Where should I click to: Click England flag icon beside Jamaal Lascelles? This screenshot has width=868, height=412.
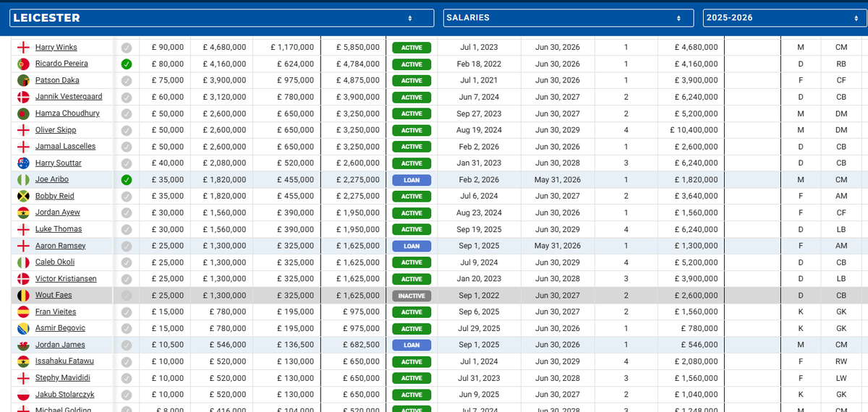(x=23, y=146)
